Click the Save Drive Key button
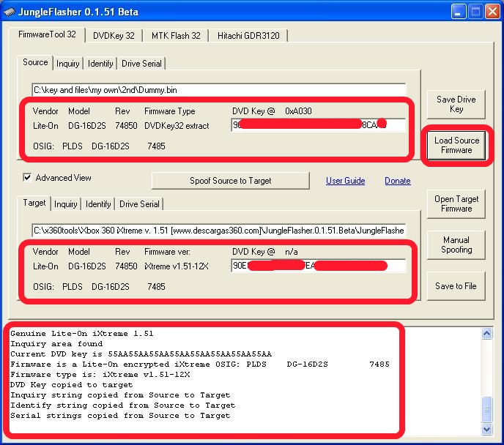 (x=456, y=105)
